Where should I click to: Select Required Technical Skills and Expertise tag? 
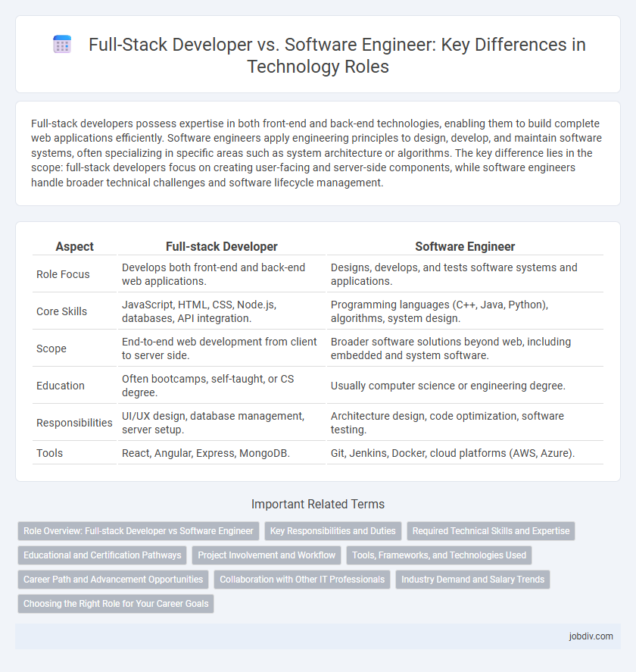click(491, 531)
